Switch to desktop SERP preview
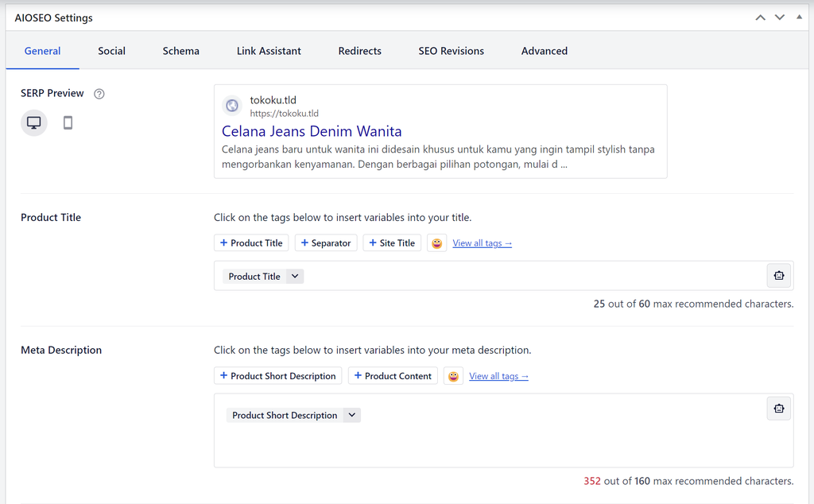Viewport: 814px width, 504px height. coord(33,122)
